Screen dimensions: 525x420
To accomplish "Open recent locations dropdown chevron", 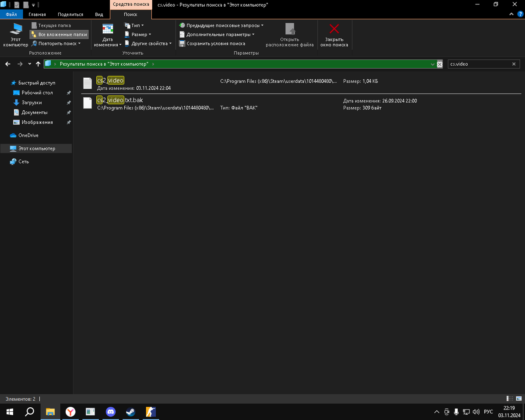I will 29,64.
